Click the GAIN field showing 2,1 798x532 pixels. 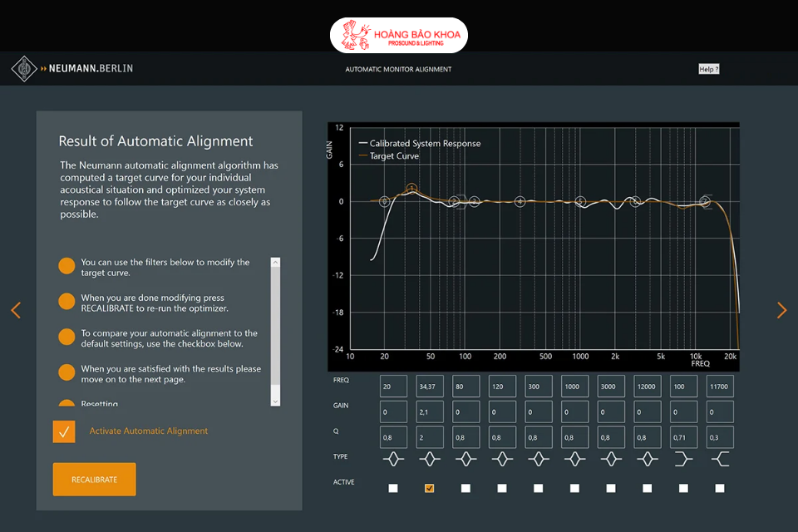click(x=430, y=411)
